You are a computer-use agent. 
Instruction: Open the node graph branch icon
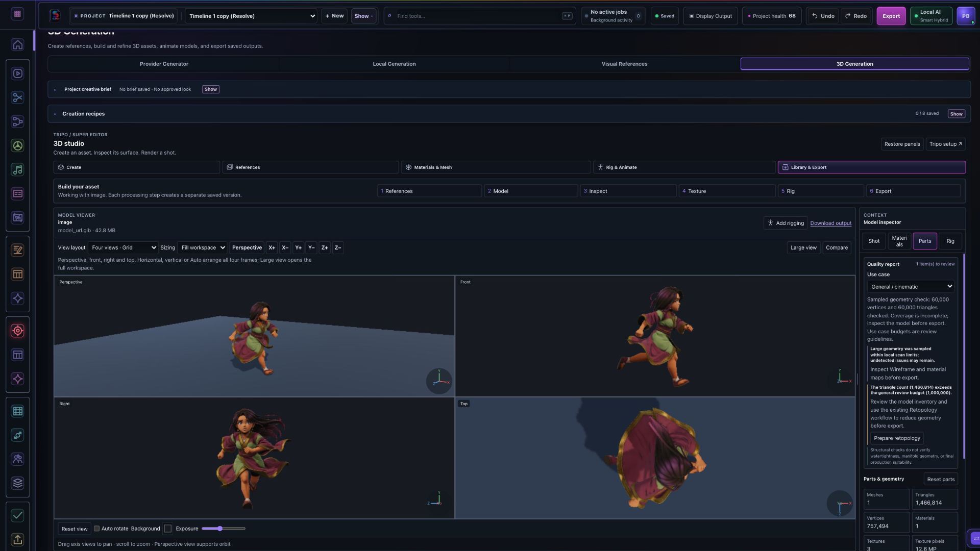[17, 121]
